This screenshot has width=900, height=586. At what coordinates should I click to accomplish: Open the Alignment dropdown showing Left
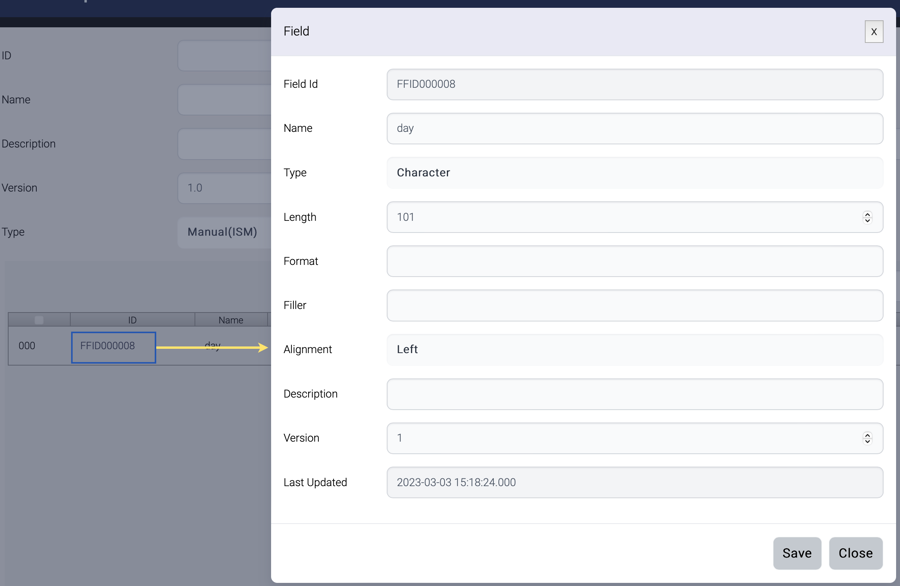pyautogui.click(x=634, y=350)
